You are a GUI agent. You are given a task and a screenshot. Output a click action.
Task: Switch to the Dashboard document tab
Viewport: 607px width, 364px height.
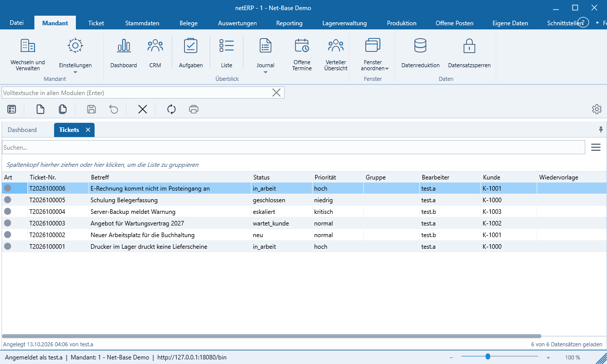click(x=22, y=130)
